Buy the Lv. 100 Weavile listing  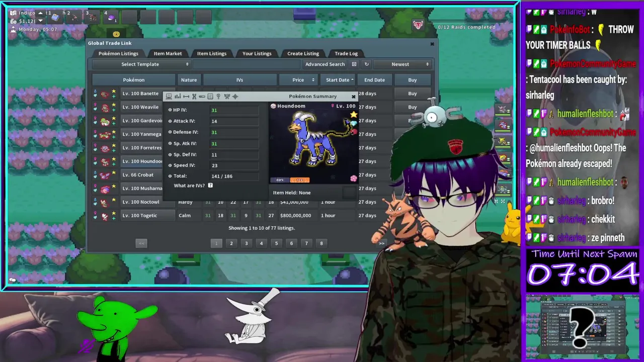coord(412,107)
